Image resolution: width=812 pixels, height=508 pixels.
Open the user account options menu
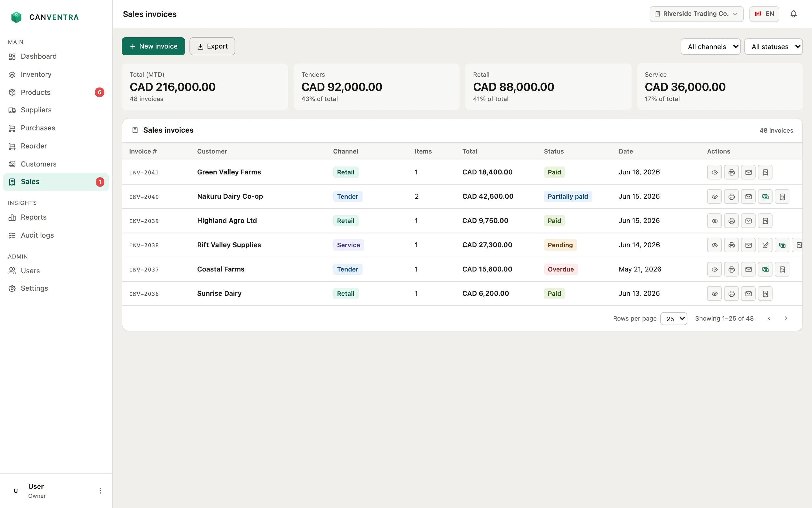(100, 491)
